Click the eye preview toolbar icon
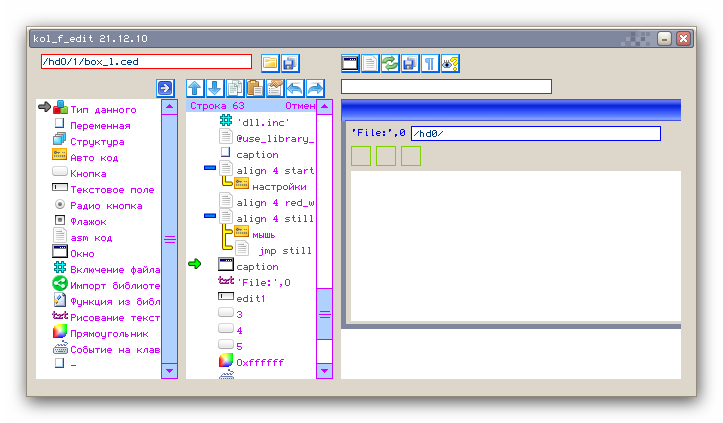Image resolution: width=723 pixels, height=423 pixels. pos(450,63)
